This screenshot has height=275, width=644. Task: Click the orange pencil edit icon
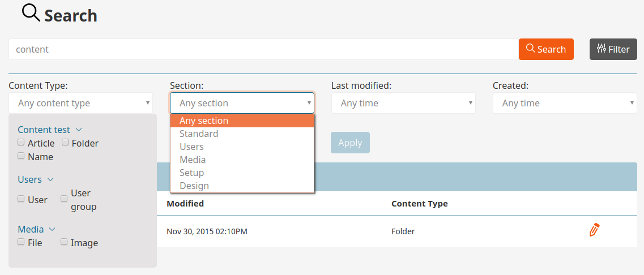[594, 230]
